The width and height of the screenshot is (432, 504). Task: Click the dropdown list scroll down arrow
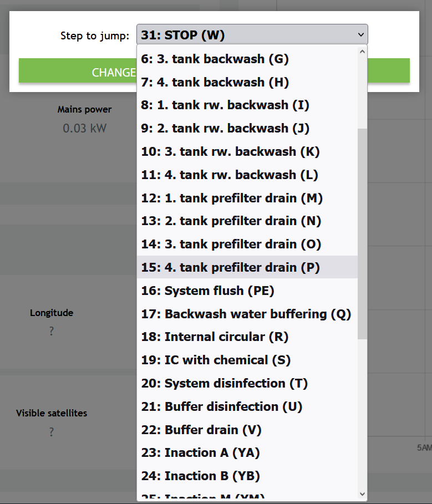(x=363, y=494)
